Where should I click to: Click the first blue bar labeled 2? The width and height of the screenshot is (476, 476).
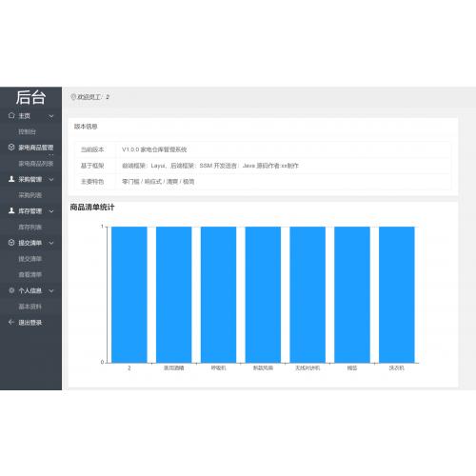(129, 294)
